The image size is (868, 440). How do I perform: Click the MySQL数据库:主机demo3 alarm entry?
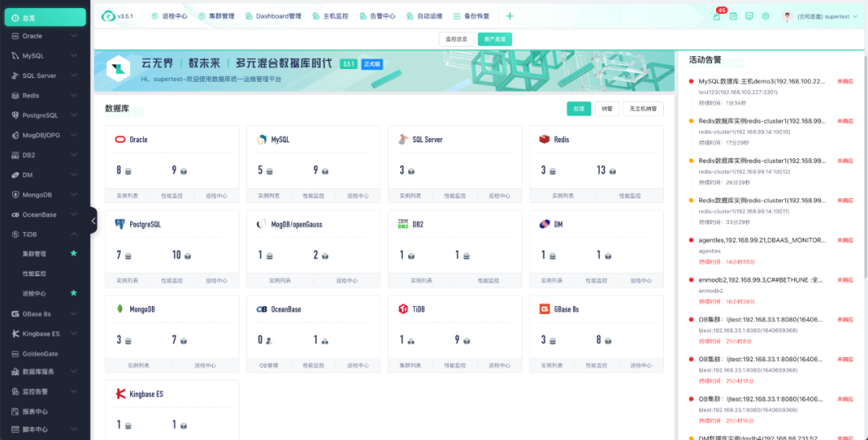(771, 91)
